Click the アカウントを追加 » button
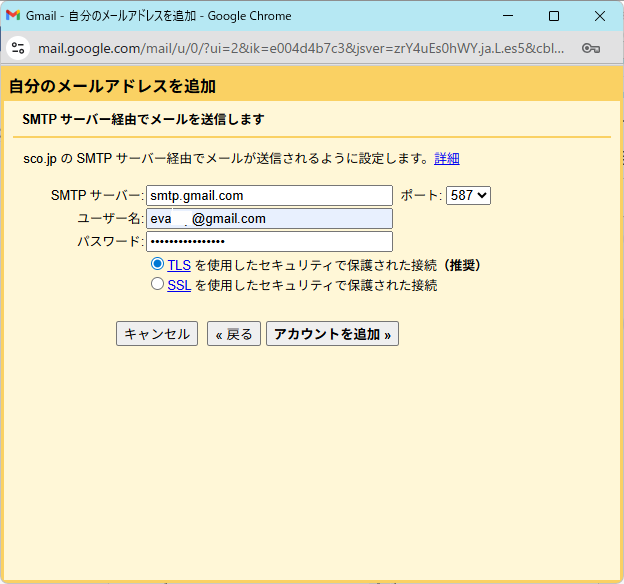 [x=332, y=334]
